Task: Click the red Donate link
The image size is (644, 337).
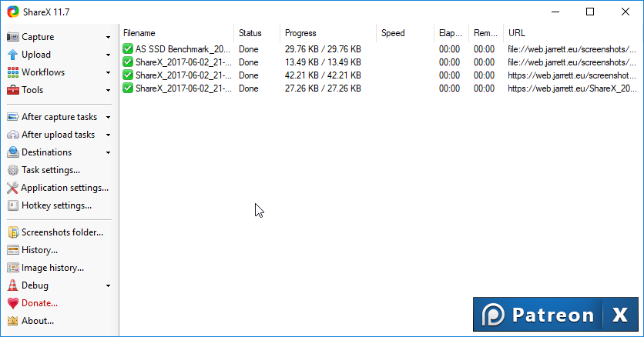Action: click(39, 303)
